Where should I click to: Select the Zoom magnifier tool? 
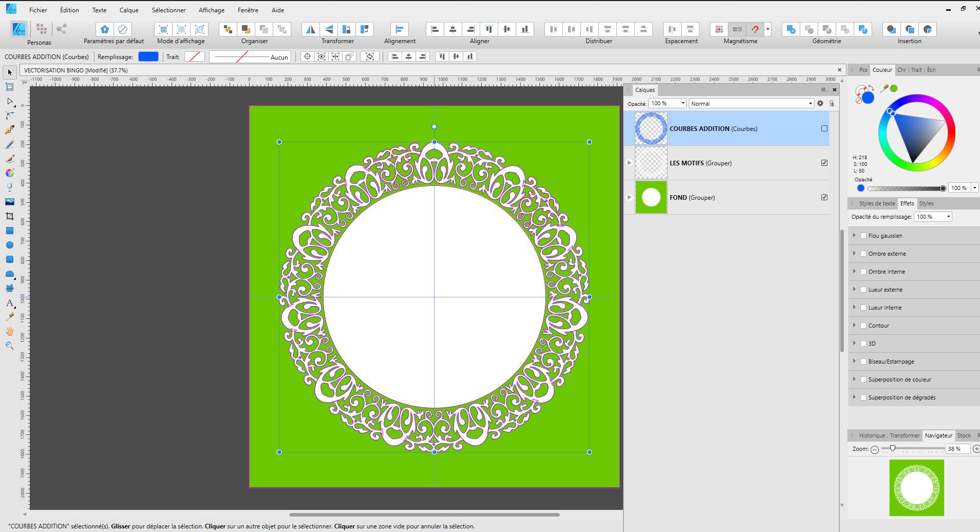tap(9, 346)
